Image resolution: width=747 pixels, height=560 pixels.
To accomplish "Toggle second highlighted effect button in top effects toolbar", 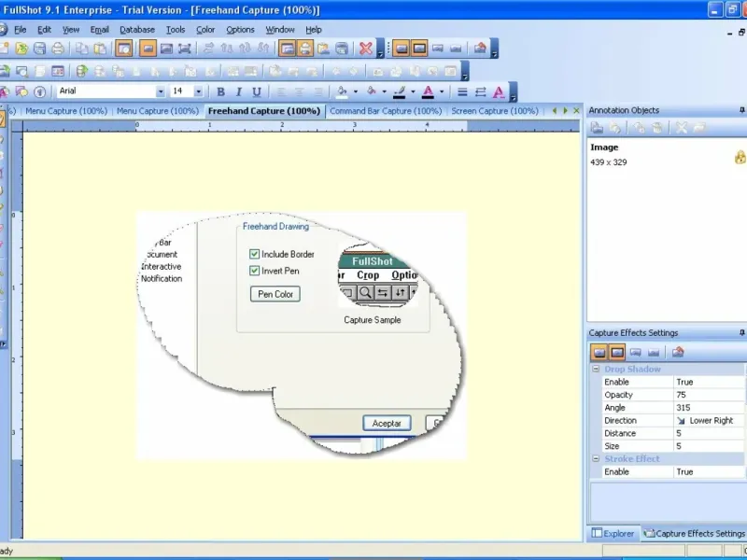I will point(419,49).
